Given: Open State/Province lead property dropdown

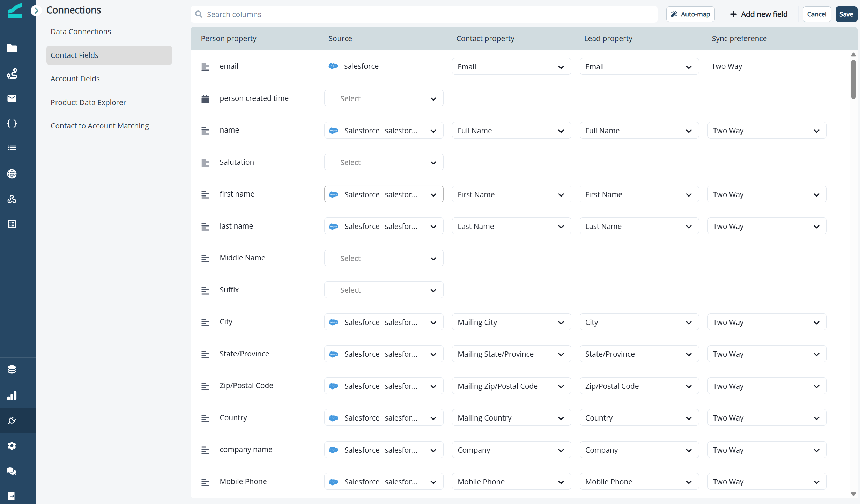Looking at the screenshot, I should [639, 354].
